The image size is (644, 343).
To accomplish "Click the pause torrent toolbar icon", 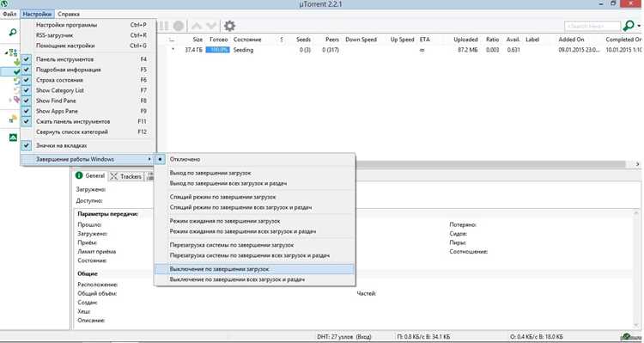I will pos(163,26).
